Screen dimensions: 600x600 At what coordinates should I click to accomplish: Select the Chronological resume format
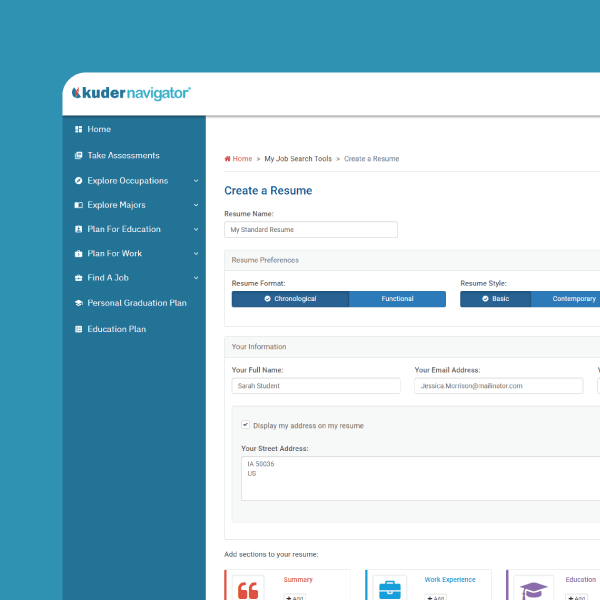pos(290,299)
